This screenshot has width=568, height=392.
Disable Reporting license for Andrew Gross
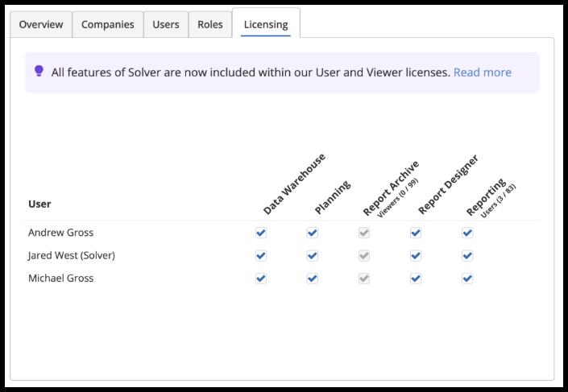(467, 233)
